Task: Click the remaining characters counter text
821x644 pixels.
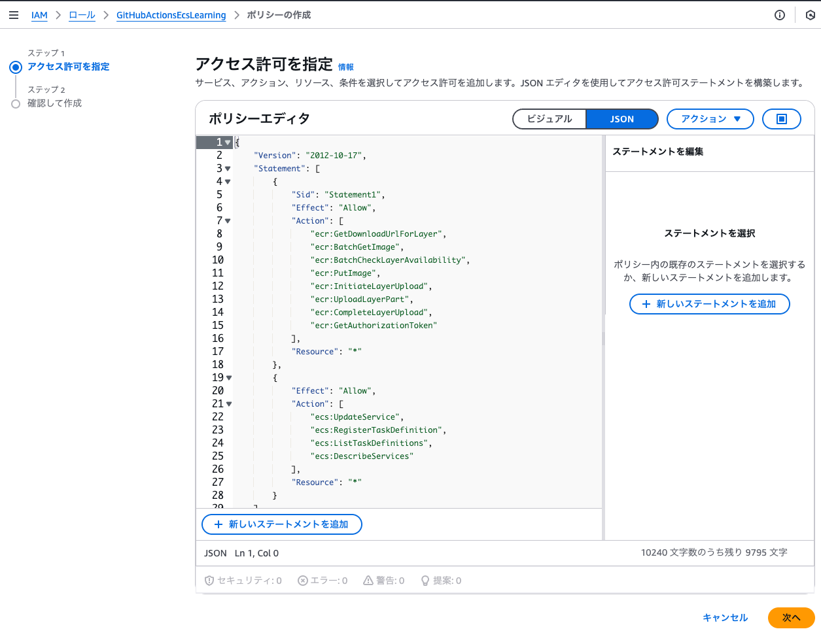Action: tap(714, 552)
